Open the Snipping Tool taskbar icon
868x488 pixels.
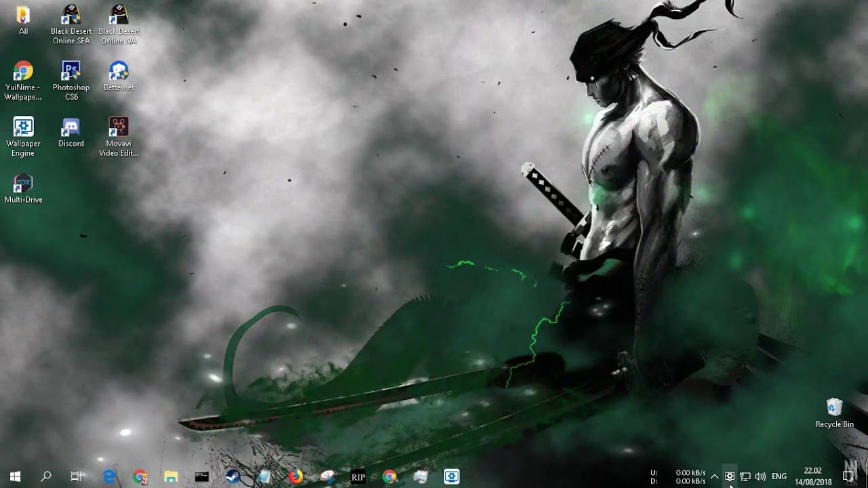tap(327, 476)
